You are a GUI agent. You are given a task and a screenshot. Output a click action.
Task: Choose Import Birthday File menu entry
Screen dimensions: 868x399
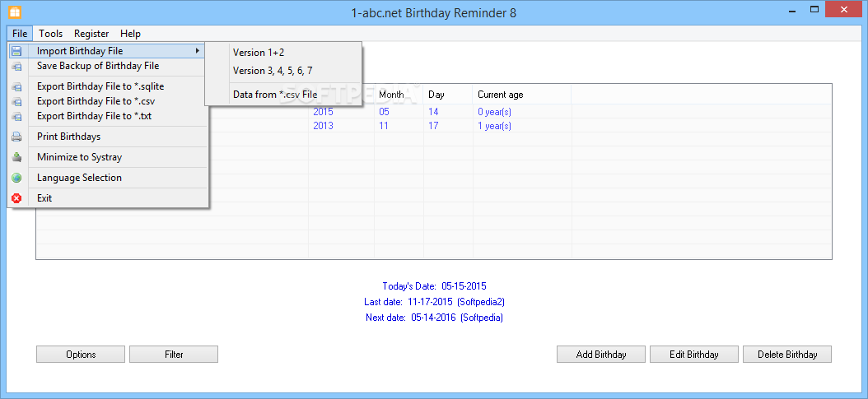[x=107, y=51]
